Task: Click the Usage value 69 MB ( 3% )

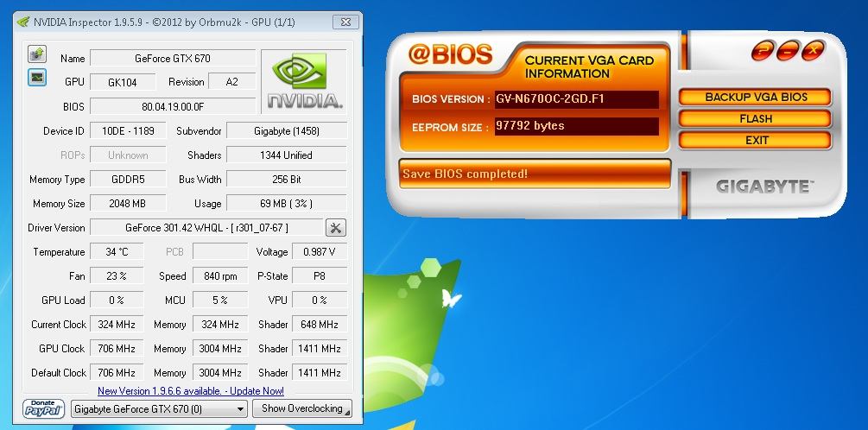Action: pos(287,203)
